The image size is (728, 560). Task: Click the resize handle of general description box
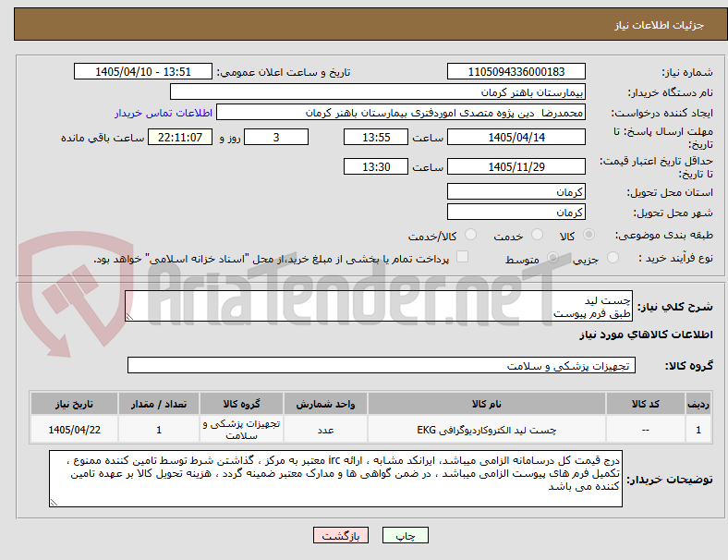pos(129,317)
